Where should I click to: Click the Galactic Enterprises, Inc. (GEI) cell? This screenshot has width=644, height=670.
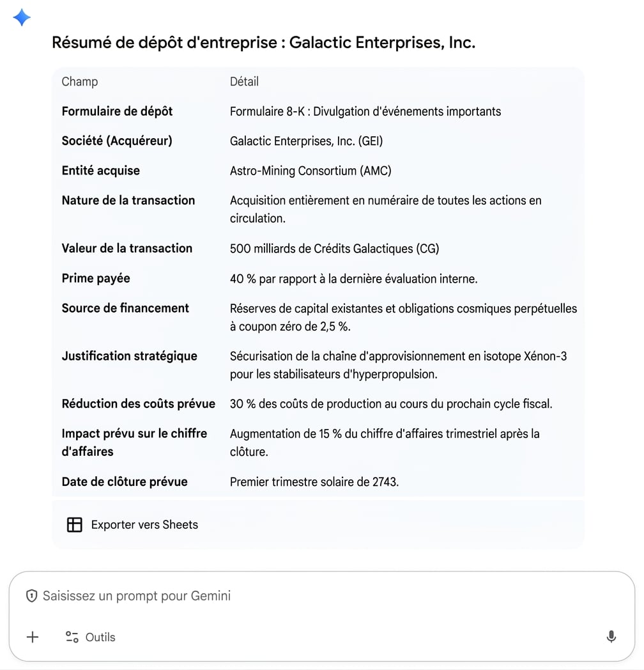[x=306, y=141]
